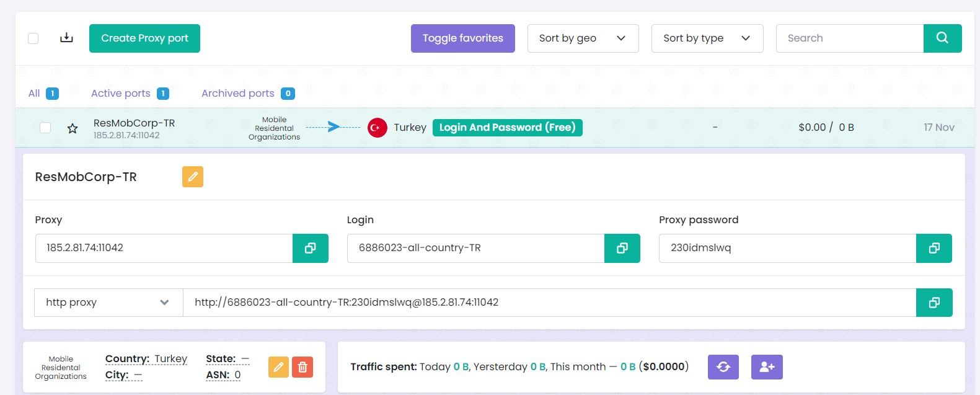This screenshot has height=395, width=980.
Task: Tick the select-all checkbox in toolbar
Action: pos(33,38)
